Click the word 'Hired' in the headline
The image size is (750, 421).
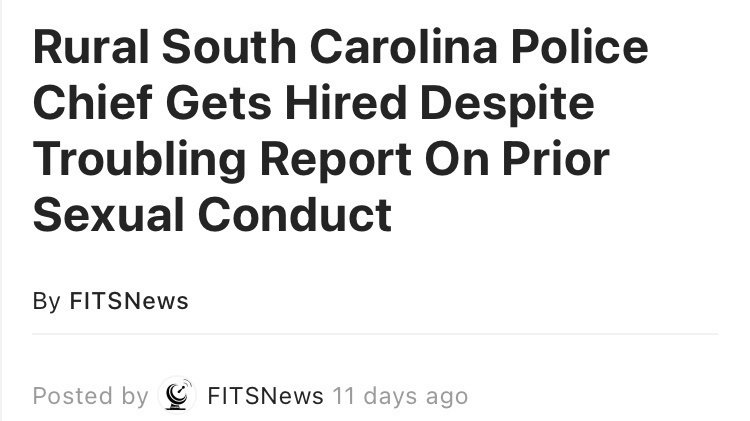tap(346, 102)
